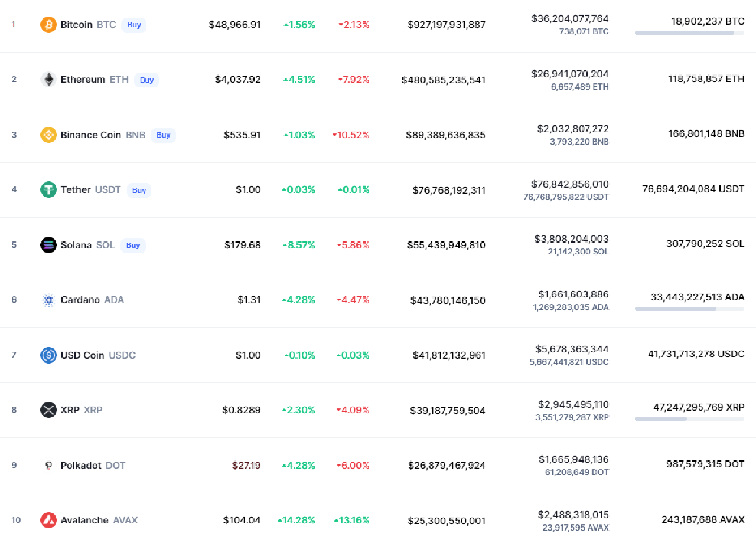
Task: Open the XRP name link
Action: coord(82,410)
